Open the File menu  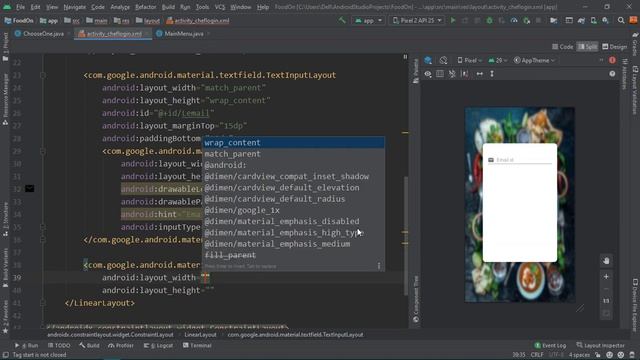tap(20, 7)
